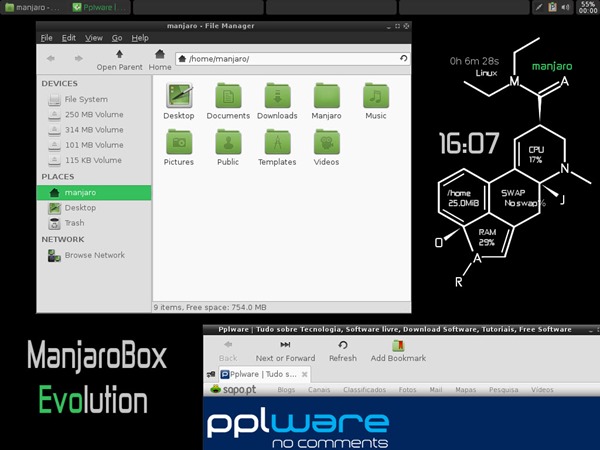
Task: Switch to Pplware taskbar window
Action: (x=99, y=7)
